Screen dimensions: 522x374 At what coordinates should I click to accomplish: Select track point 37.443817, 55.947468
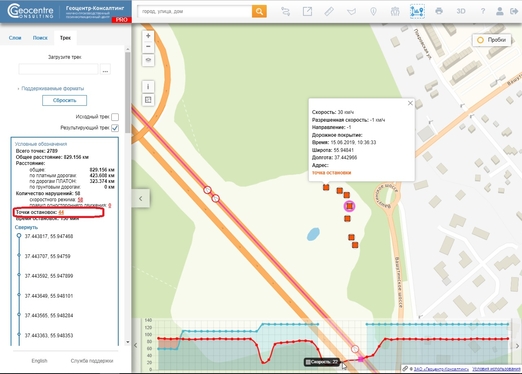pyautogui.click(x=49, y=236)
